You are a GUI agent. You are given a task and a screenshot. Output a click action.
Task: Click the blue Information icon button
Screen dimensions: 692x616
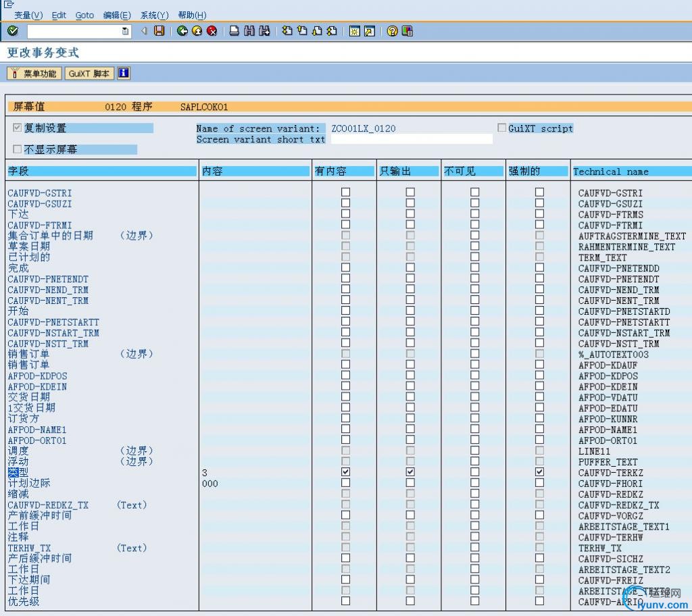coord(124,73)
